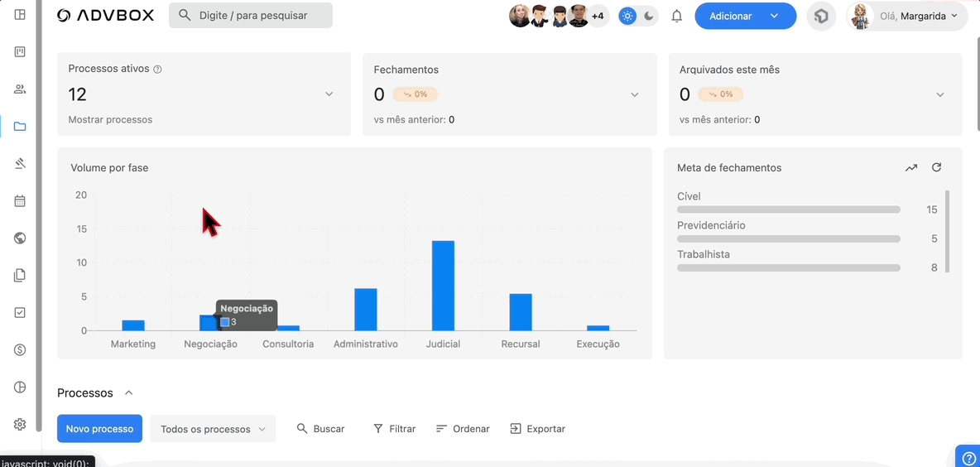Click the globe icon in the sidebar
The image size is (980, 467).
click(x=20, y=238)
